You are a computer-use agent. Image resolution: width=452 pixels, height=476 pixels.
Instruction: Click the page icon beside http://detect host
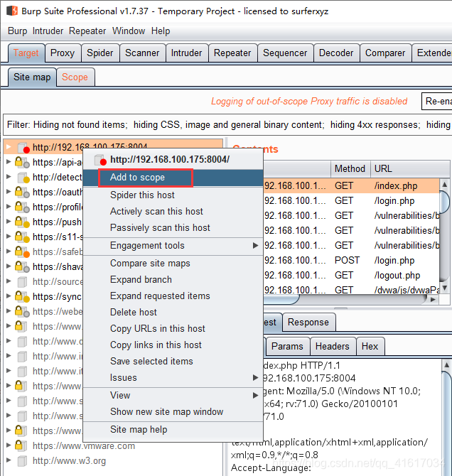pos(23,178)
